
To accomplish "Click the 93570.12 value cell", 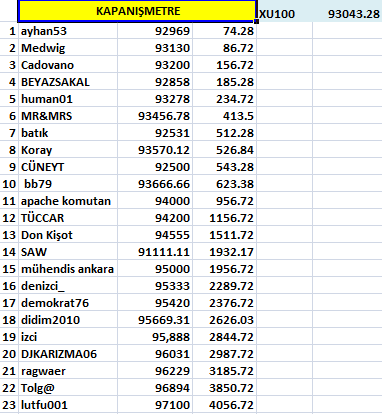I will (155, 150).
